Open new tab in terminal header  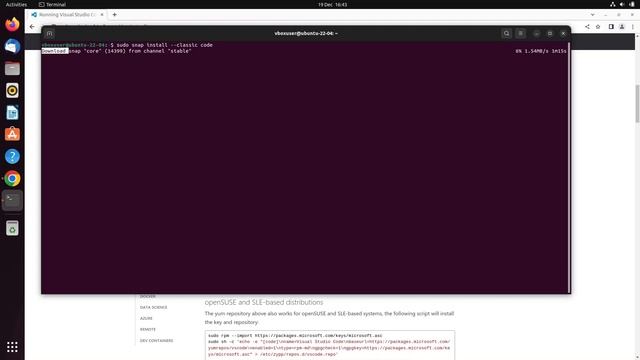(x=49, y=33)
